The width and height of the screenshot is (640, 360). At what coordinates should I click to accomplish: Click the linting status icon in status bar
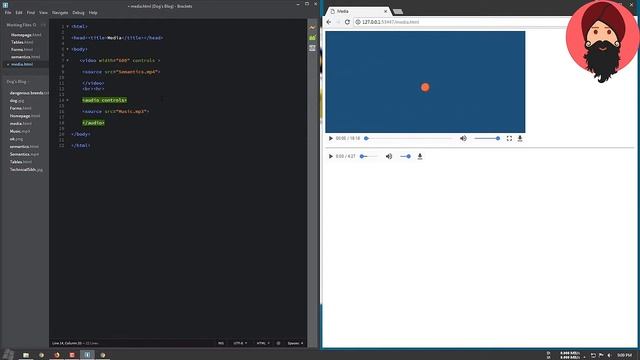click(278, 343)
